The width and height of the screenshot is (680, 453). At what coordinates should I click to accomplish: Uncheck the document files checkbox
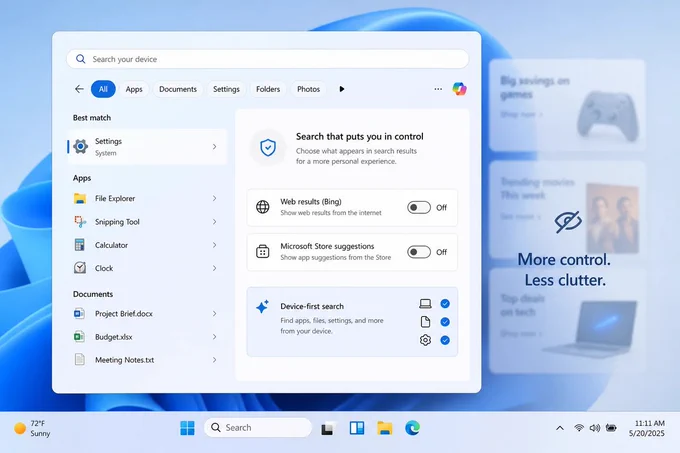click(445, 322)
